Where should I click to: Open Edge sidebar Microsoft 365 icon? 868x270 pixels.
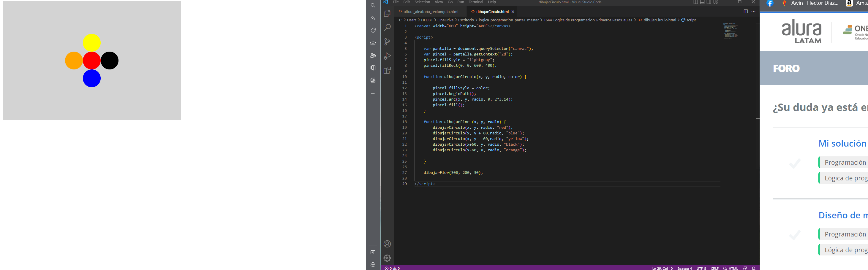click(373, 68)
